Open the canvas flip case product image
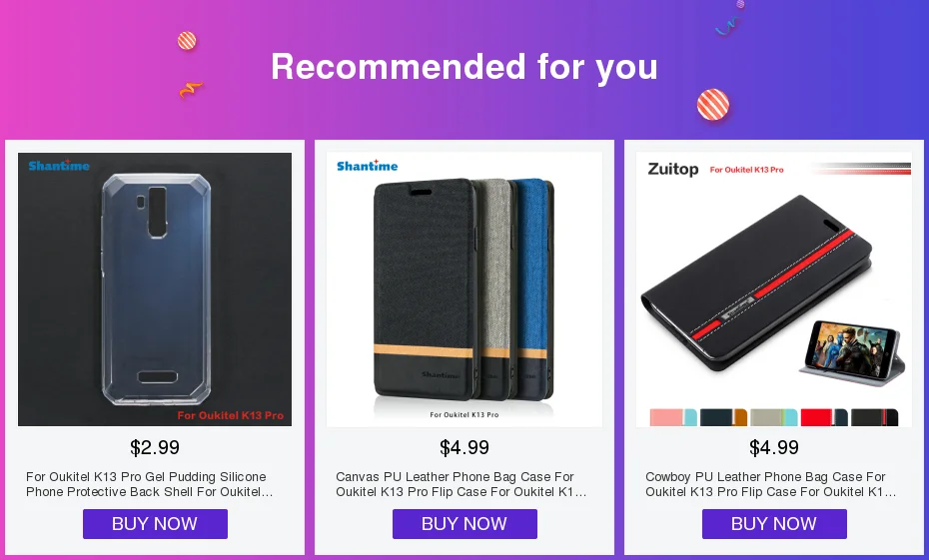The width and height of the screenshot is (929, 560). coord(464,289)
